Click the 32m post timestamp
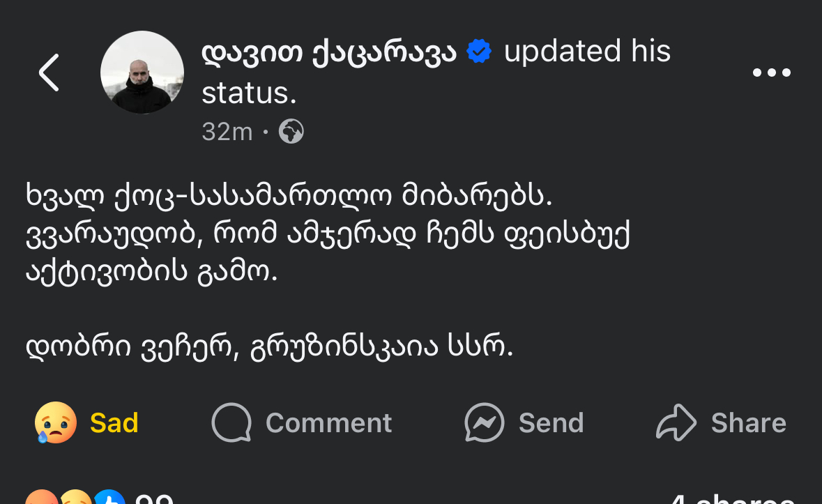The image size is (822, 504). 227,131
